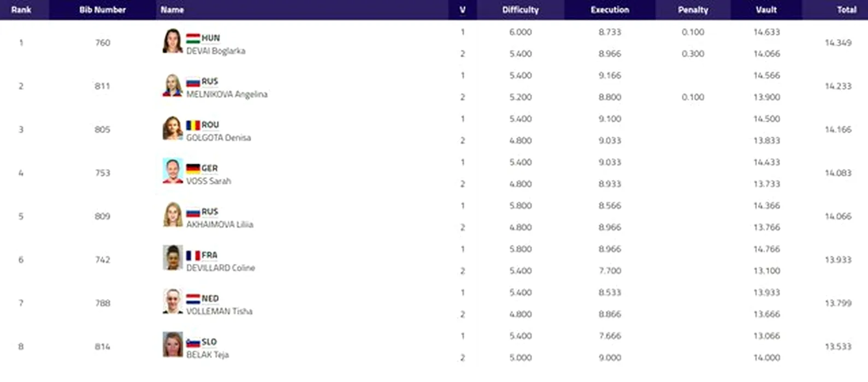Open the MELNIKOVA Angelina name link

coord(227,94)
